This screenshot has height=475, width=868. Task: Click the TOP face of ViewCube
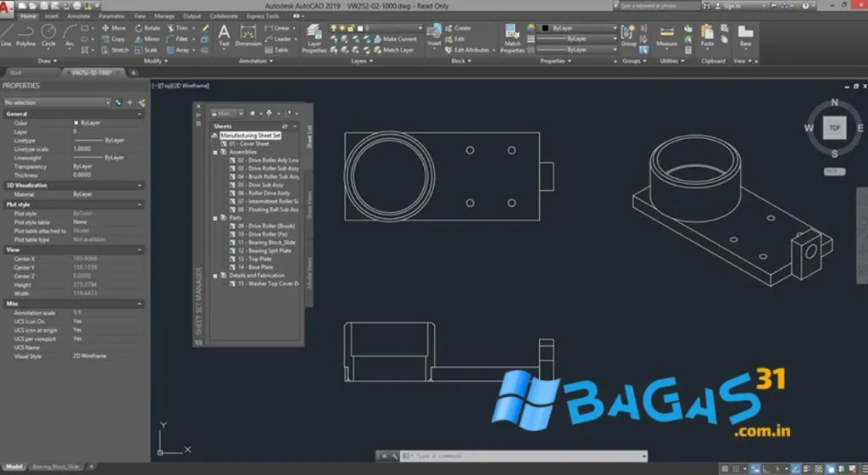pos(834,127)
